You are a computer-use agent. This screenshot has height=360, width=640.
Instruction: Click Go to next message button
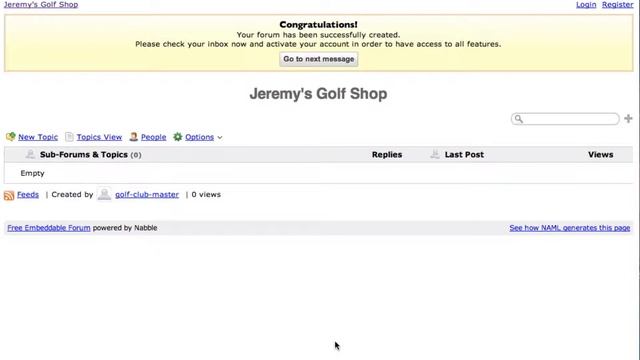(319, 59)
